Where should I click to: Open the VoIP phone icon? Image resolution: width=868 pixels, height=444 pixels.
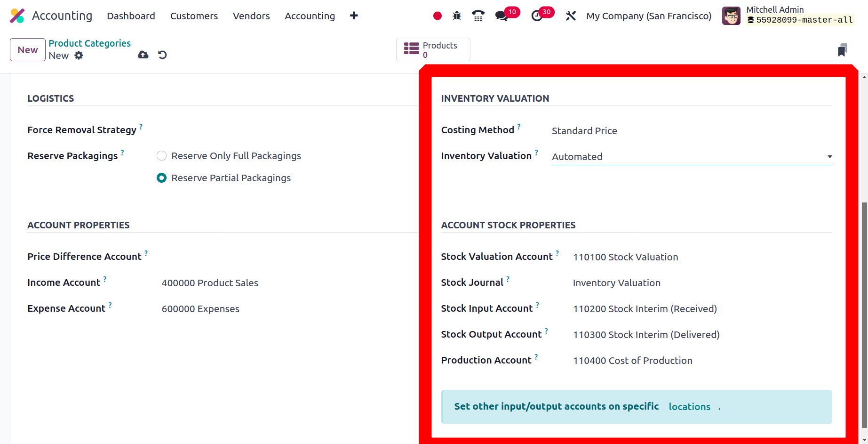click(x=478, y=16)
